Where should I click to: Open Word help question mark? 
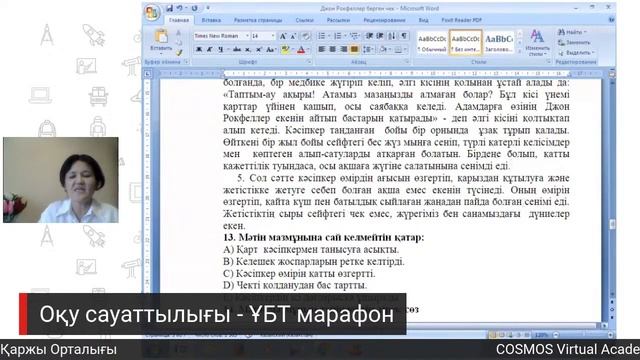coord(611,20)
